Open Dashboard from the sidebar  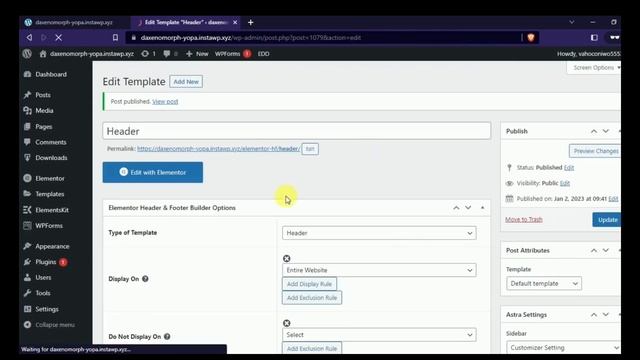pyautogui.click(x=51, y=74)
